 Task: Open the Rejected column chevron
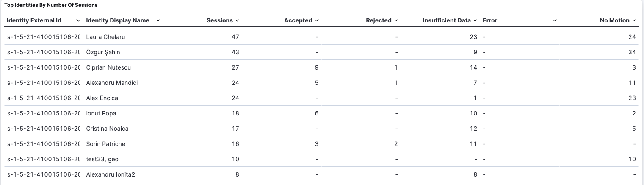[396, 20]
